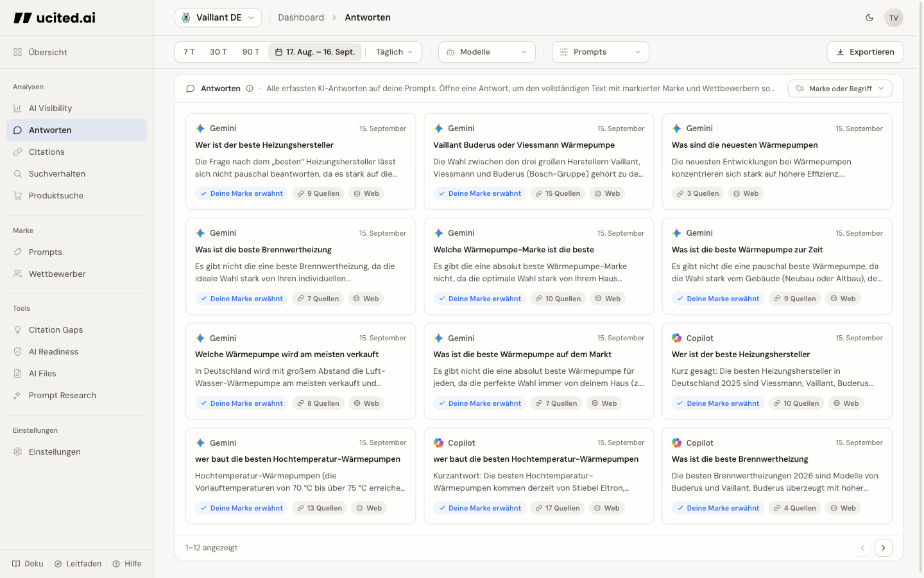Navigate to Produktsuche
The height and width of the screenshot is (578, 924).
[x=76, y=196]
